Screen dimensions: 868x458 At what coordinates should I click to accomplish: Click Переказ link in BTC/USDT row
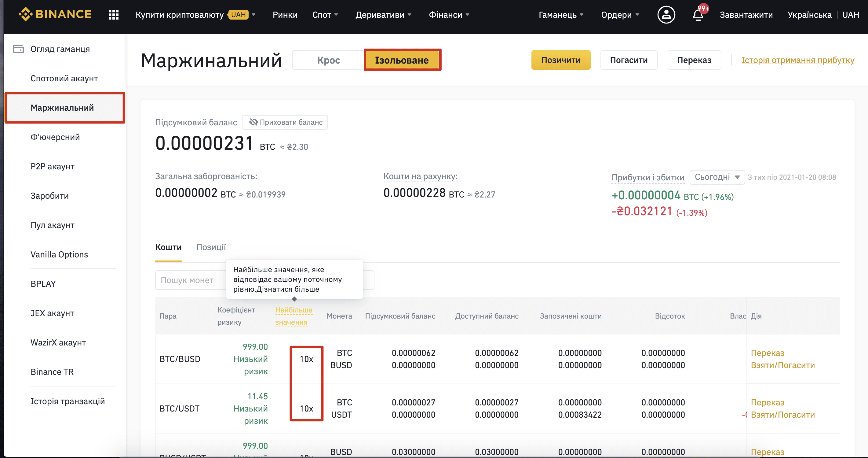click(x=767, y=403)
